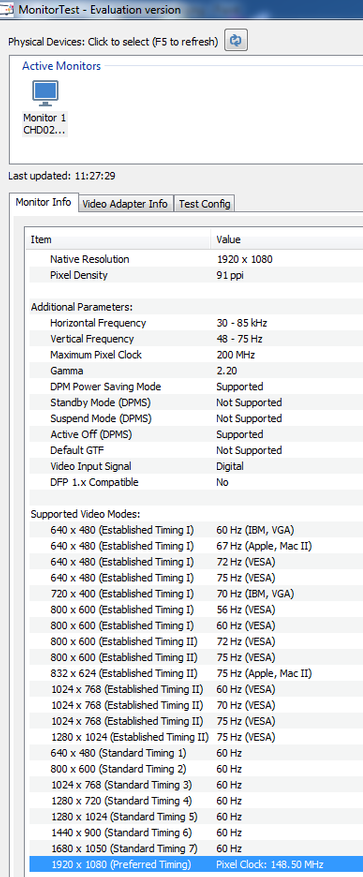Viewport: 363px width, 877px height.
Task: Select the 832 x 624 Apple Mac II row
Action: 194,673
